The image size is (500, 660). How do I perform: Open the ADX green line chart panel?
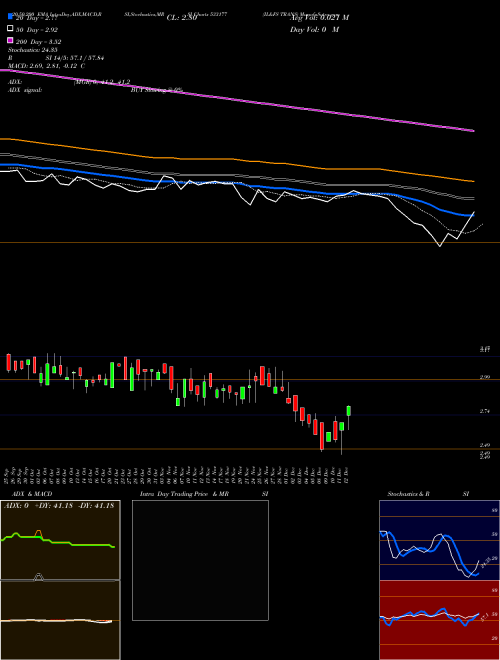coord(60,540)
